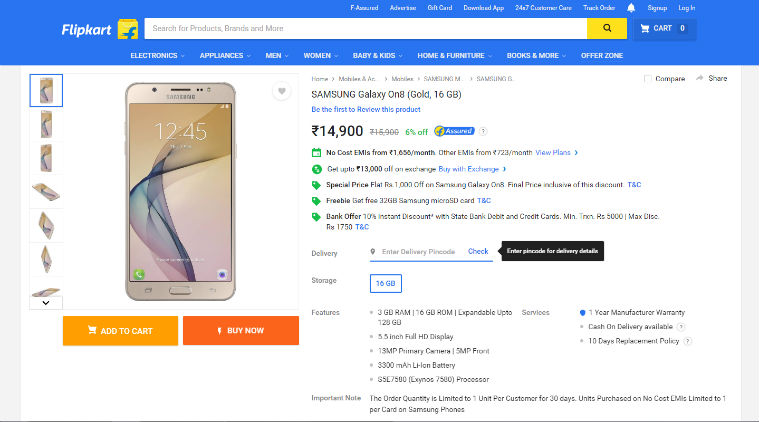Add product to wishlist heart icon

pos(282,91)
